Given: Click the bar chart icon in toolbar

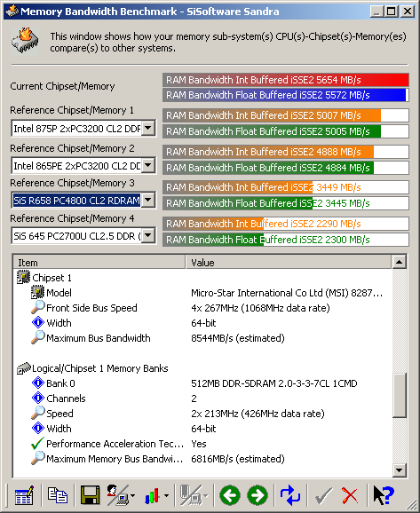Looking at the screenshot, I should click(x=153, y=495).
